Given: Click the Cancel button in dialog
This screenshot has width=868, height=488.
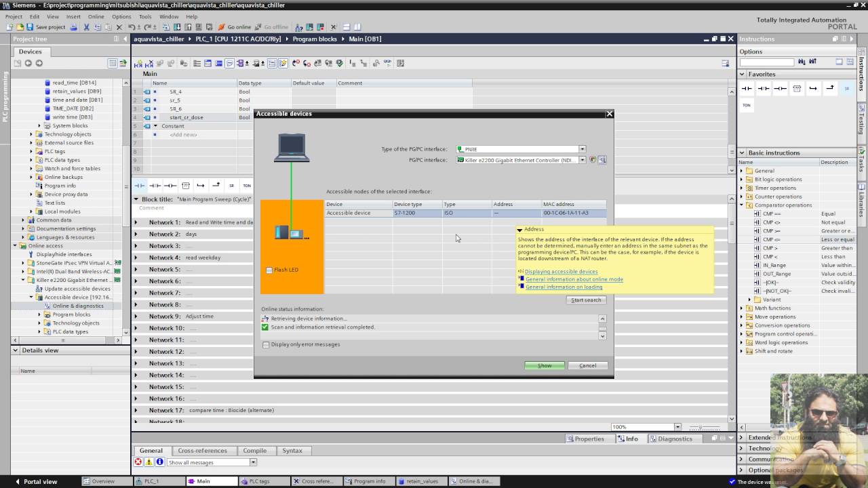Looking at the screenshot, I should tap(588, 365).
